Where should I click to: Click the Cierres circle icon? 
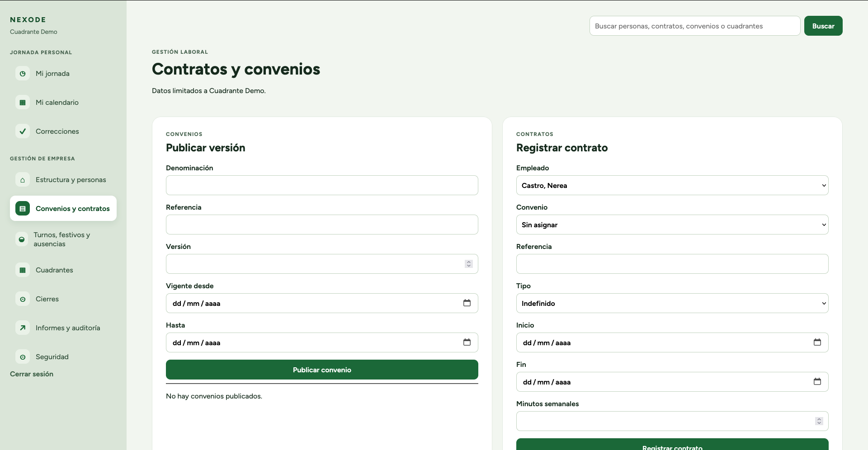pyautogui.click(x=23, y=299)
